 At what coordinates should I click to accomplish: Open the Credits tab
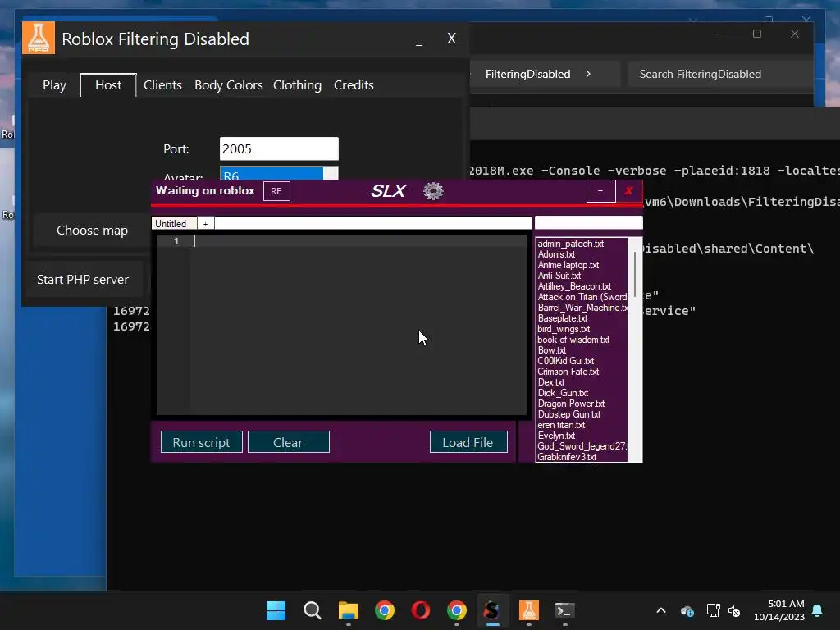tap(354, 85)
